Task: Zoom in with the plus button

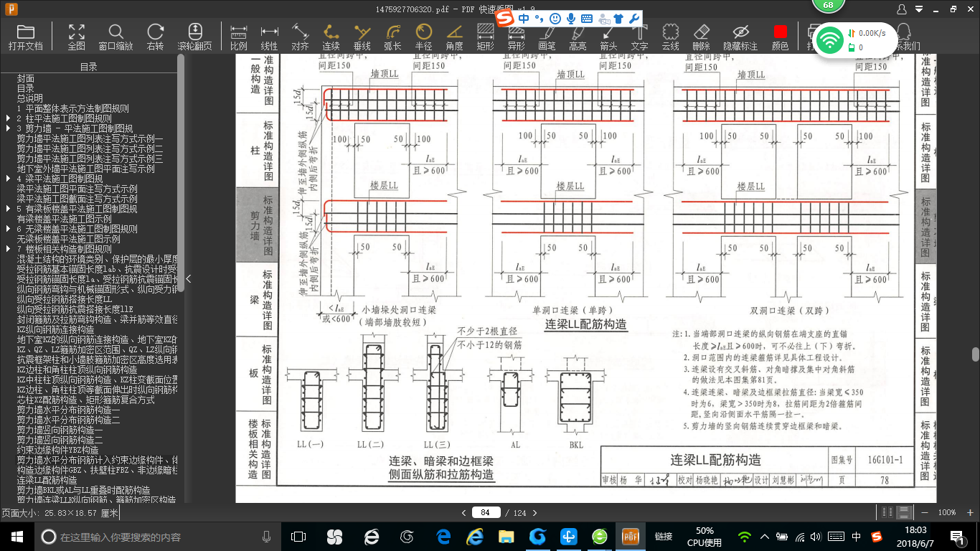Action: 969,512
